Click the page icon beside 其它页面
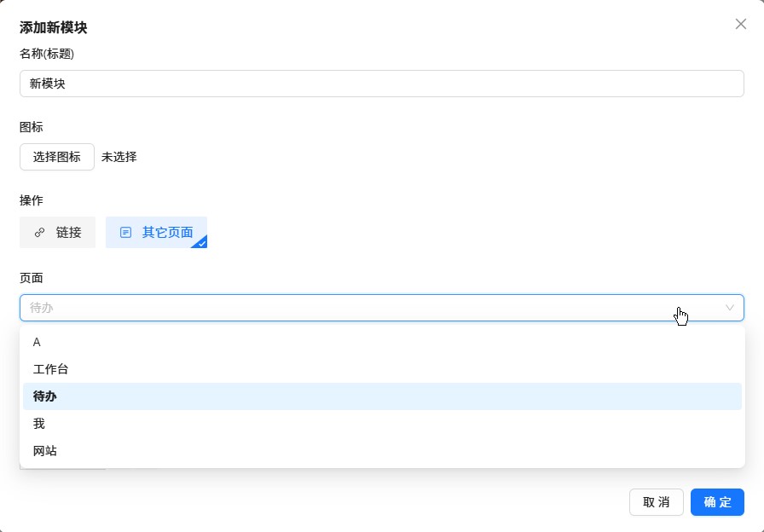The image size is (764, 532). point(125,232)
